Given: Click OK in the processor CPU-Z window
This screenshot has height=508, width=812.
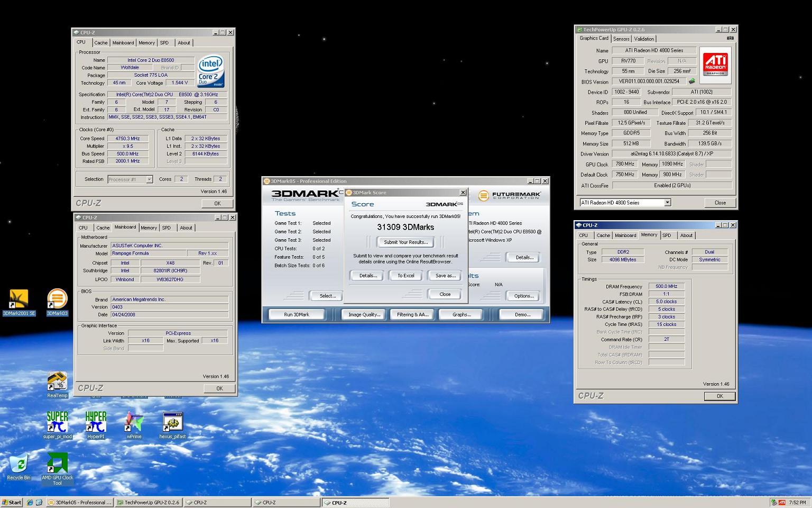Looking at the screenshot, I should click(x=217, y=203).
